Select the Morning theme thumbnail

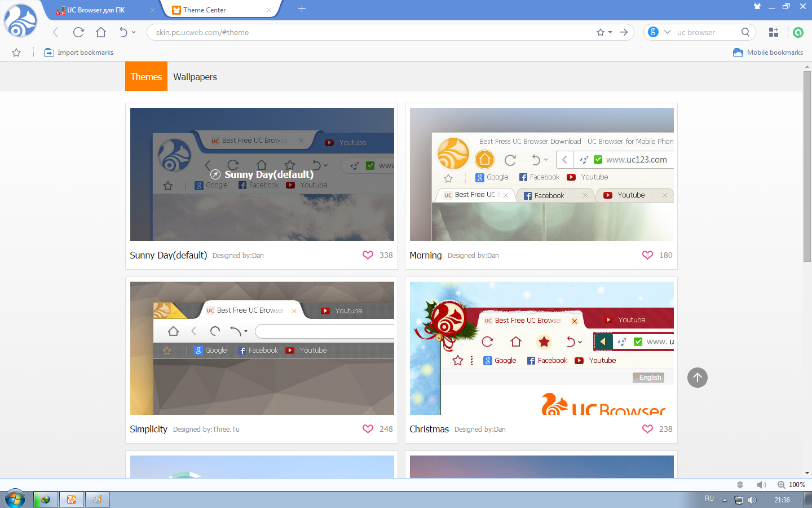(x=542, y=174)
